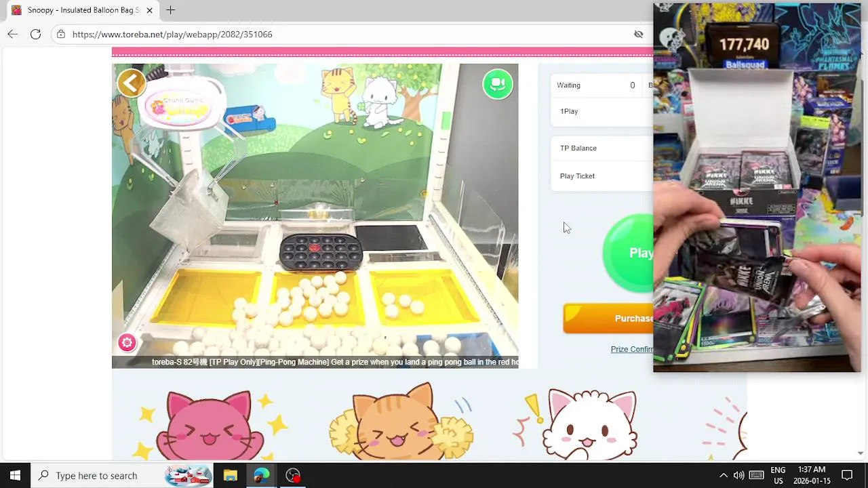
Task: Switch the ENG US input language
Action: click(778, 475)
